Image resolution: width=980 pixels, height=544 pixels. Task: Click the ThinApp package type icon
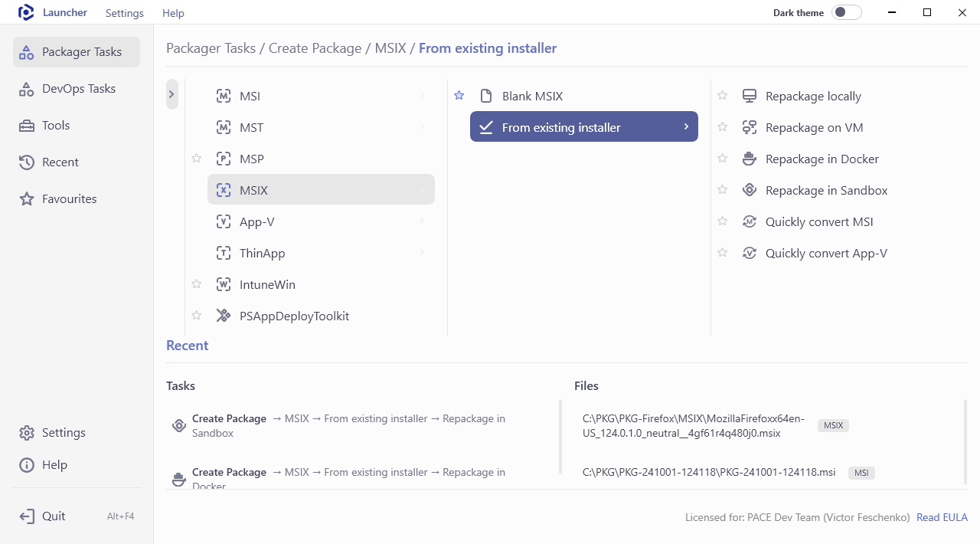point(224,254)
